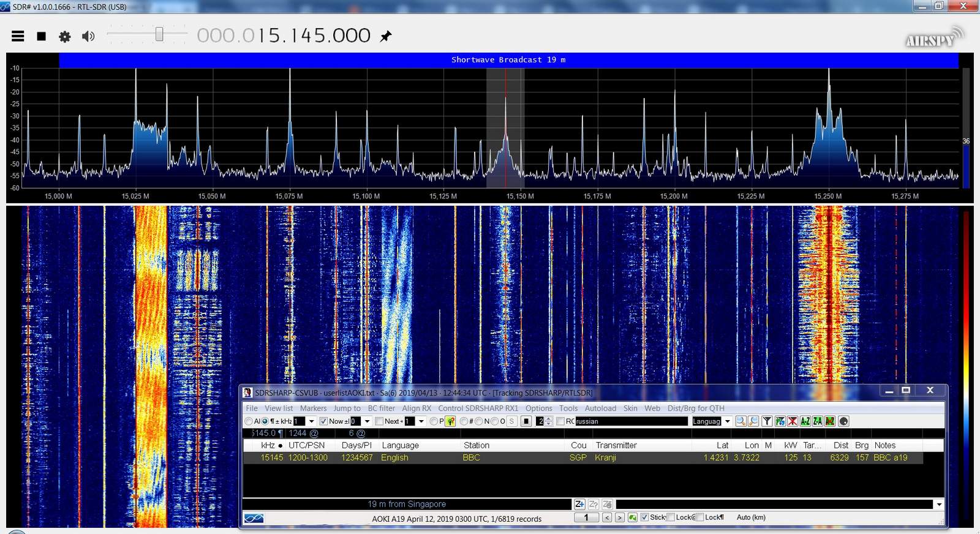Open the SDR# hamburger menu

tap(18, 36)
